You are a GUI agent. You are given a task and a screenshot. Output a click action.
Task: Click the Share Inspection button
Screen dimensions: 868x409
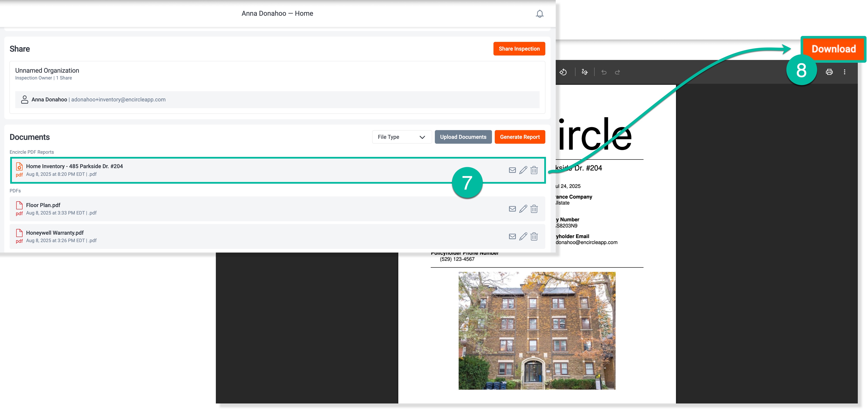click(x=519, y=49)
